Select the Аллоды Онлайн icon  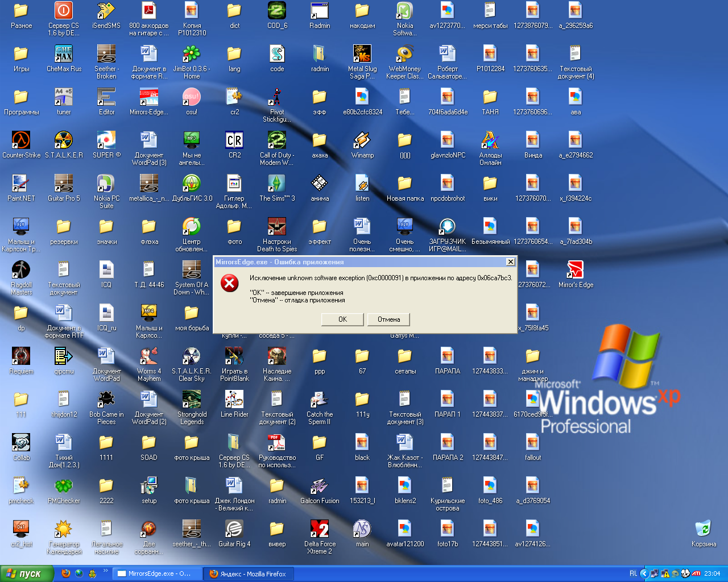click(490, 148)
